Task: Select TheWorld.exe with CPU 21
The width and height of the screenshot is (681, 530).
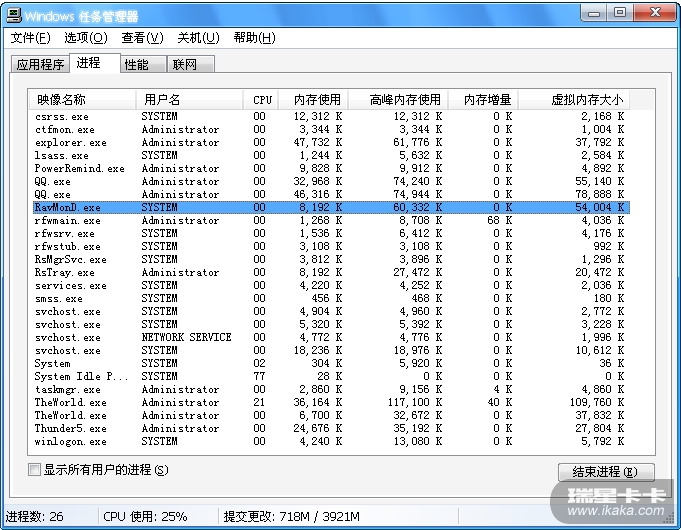Action: click(x=331, y=402)
